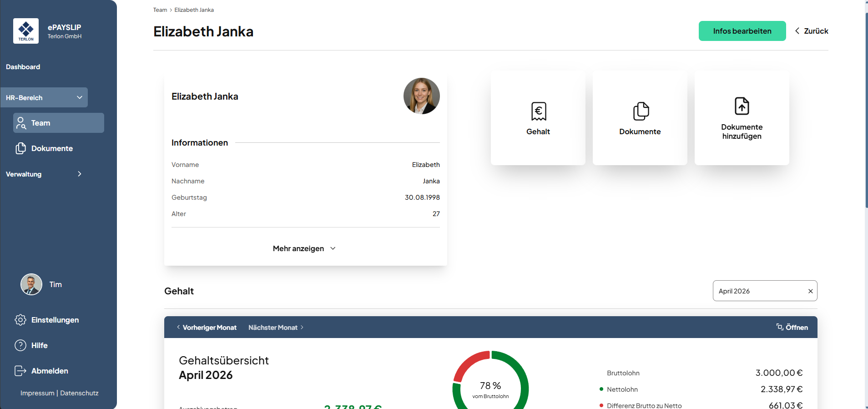Switch to Vorheriger Monat
Image resolution: width=868 pixels, height=409 pixels.
(207, 328)
